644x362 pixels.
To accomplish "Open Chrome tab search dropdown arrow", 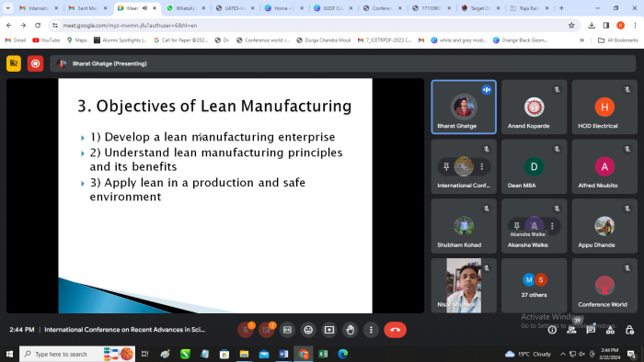I will pos(7,7).
